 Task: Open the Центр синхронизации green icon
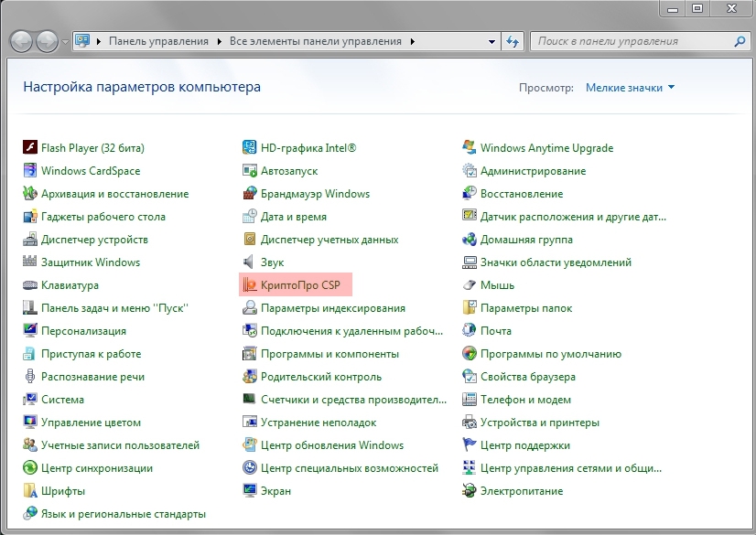30,467
